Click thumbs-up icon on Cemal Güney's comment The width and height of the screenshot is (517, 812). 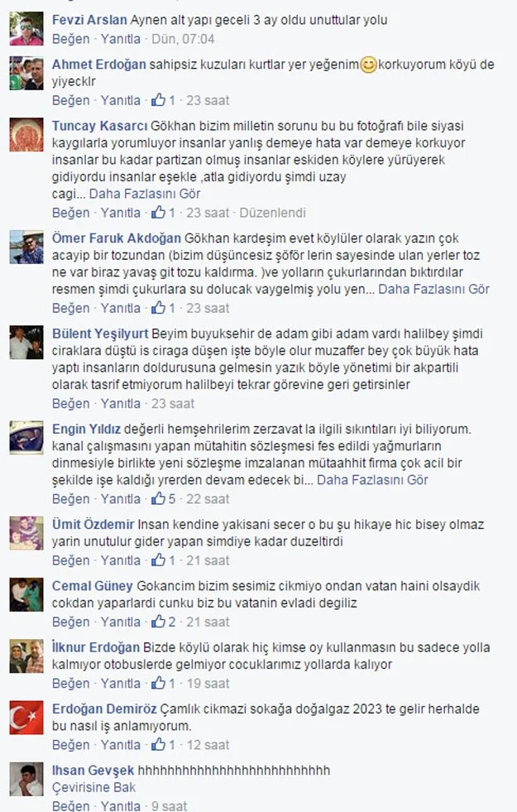tap(158, 622)
